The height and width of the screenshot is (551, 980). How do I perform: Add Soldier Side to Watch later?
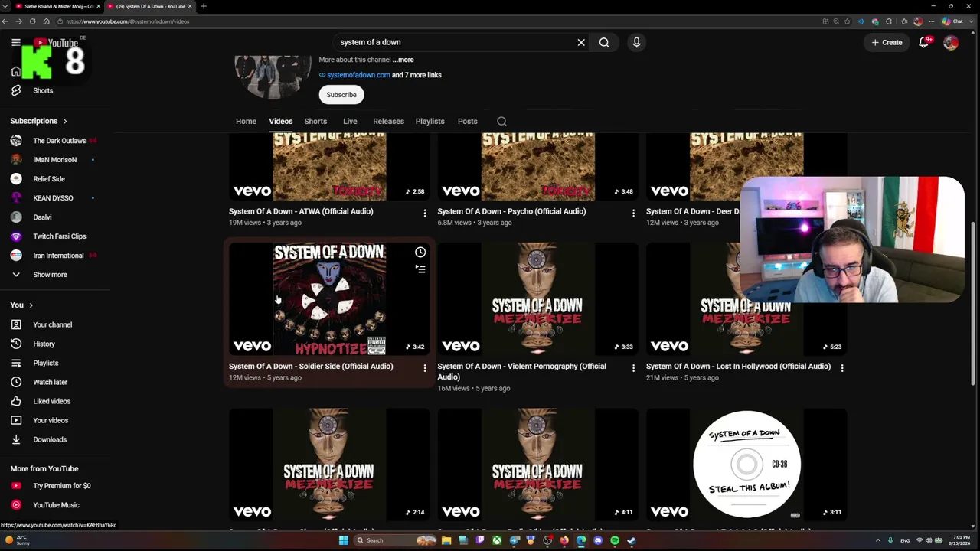[420, 253]
